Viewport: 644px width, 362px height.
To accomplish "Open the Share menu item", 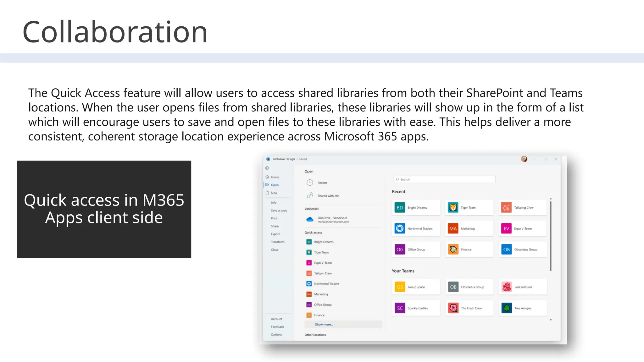I will [275, 226].
